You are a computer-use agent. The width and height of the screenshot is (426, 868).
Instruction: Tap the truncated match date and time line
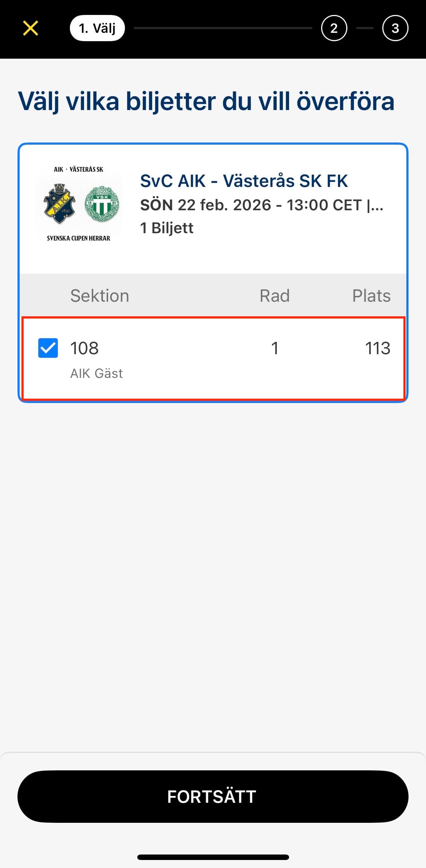point(261,205)
